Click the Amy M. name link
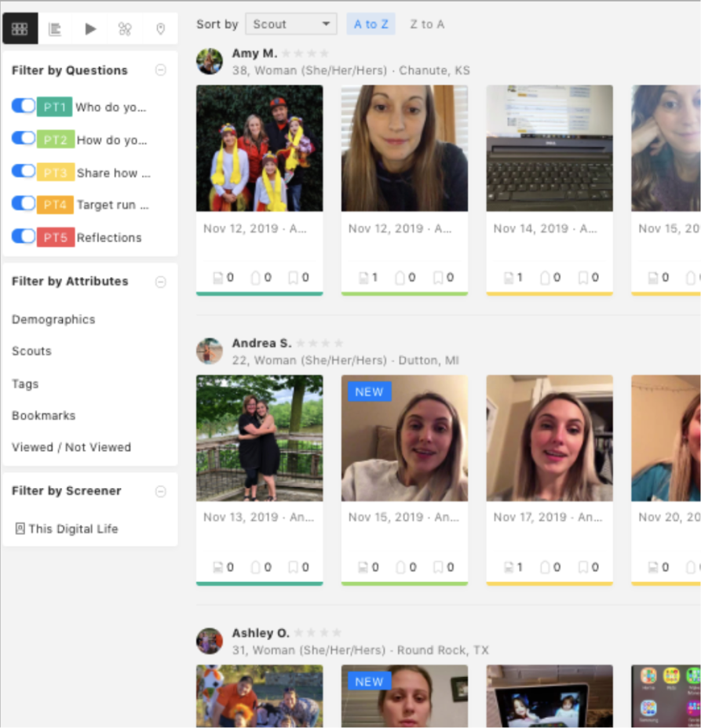Viewport: 701px width, 728px height. coord(254,53)
